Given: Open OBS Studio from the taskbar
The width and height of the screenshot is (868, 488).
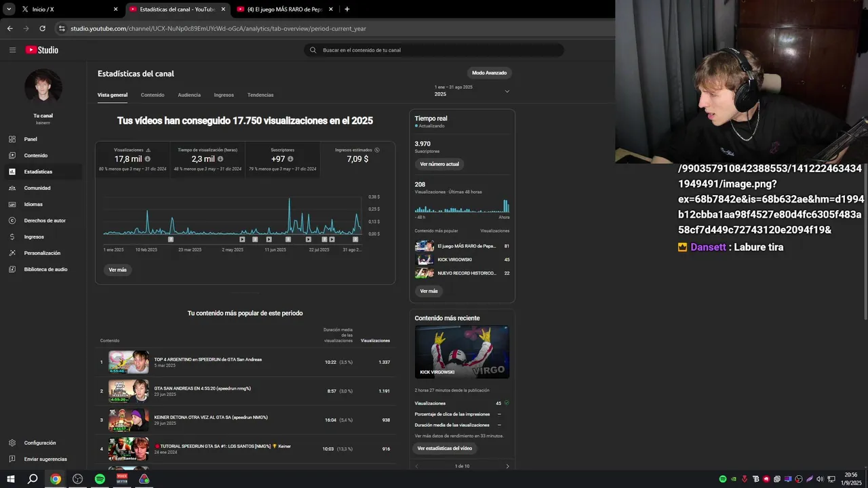Looking at the screenshot, I should click(77, 479).
